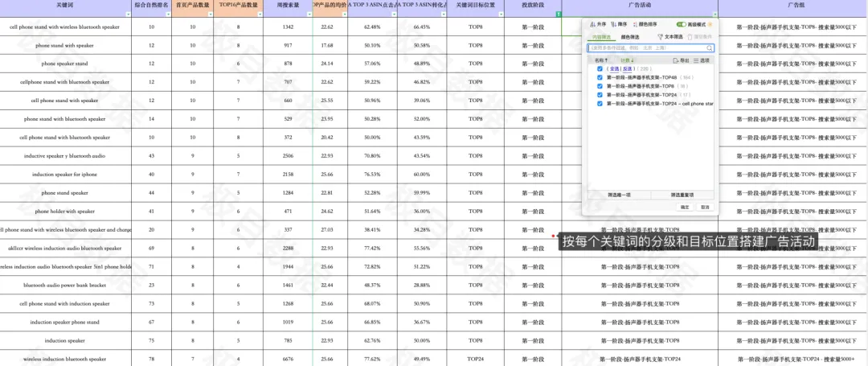The image size is (868, 366).
Task: Select cell 'inductive speaker y bluetooth audio'
Action: [x=66, y=156]
